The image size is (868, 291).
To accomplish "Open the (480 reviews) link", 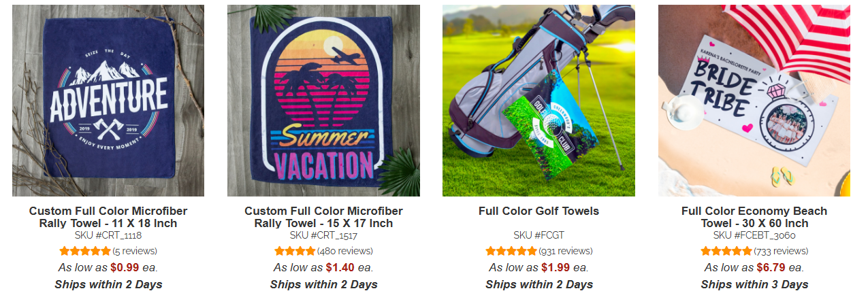I will pos(345,251).
